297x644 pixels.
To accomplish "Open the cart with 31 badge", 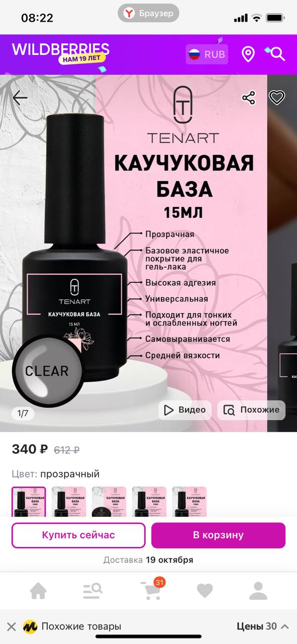I will pos(151,590).
